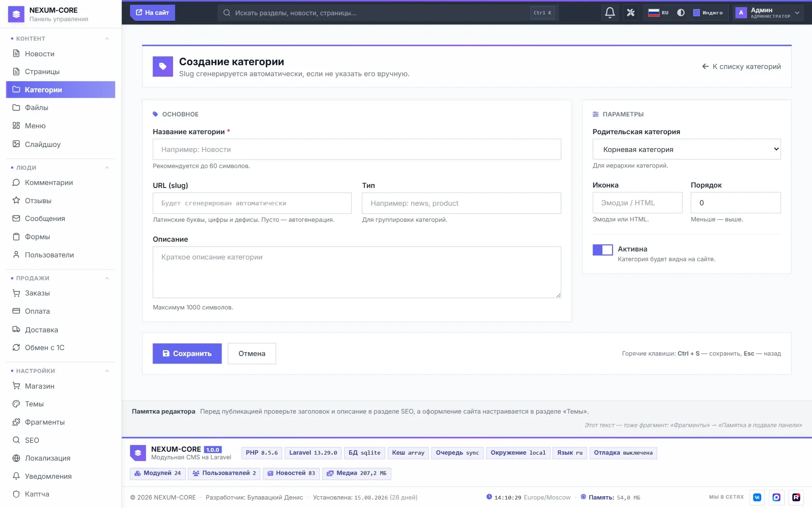This screenshot has width=812, height=508.
Task: Open the Admin user menu
Action: point(768,13)
